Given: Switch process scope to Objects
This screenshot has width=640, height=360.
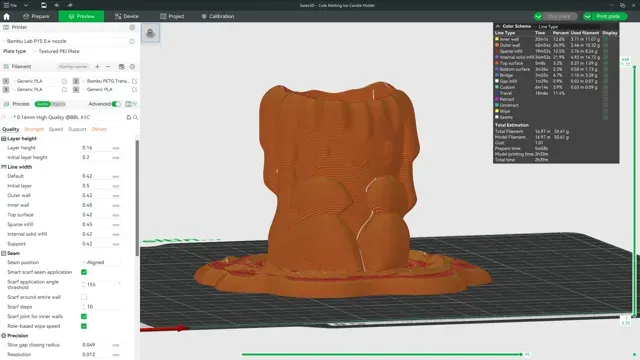Looking at the screenshot, I should pos(58,104).
